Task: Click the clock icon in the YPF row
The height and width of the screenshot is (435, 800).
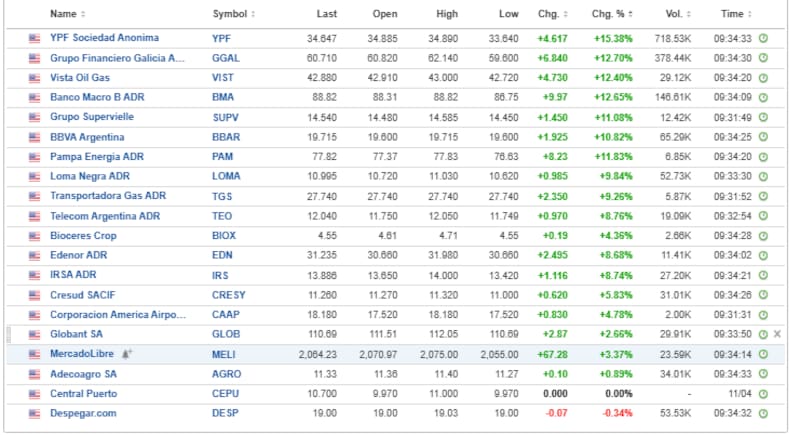Action: click(x=763, y=38)
